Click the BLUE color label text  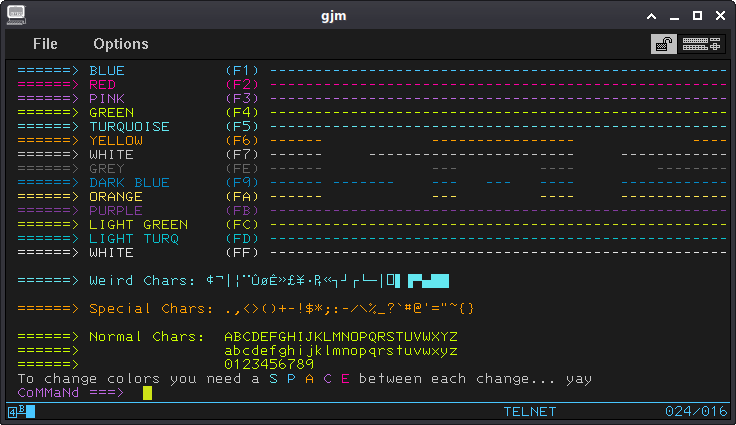(x=107, y=70)
